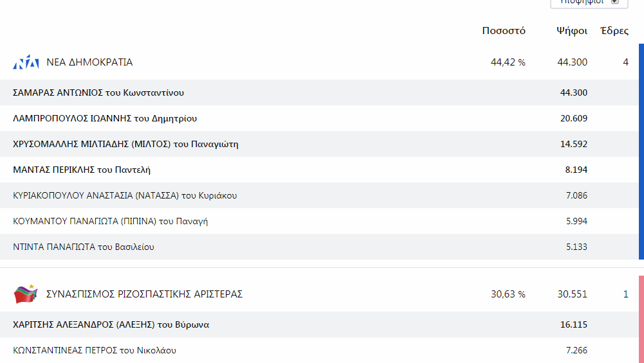Click the pink ΣΥΡΙΖΑ color bar
The height and width of the screenshot is (363, 644).
[641, 319]
